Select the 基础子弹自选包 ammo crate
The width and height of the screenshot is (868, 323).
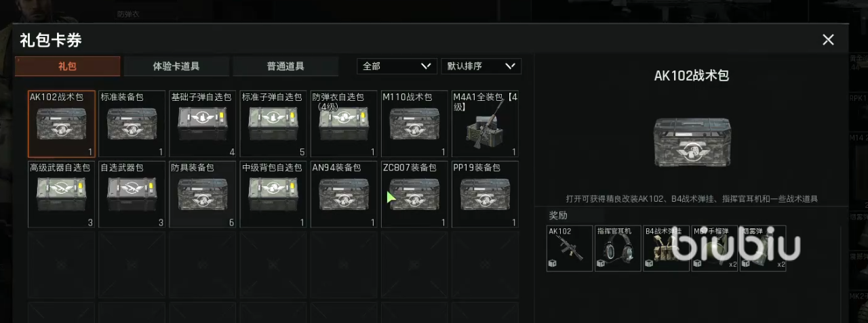coord(203,124)
